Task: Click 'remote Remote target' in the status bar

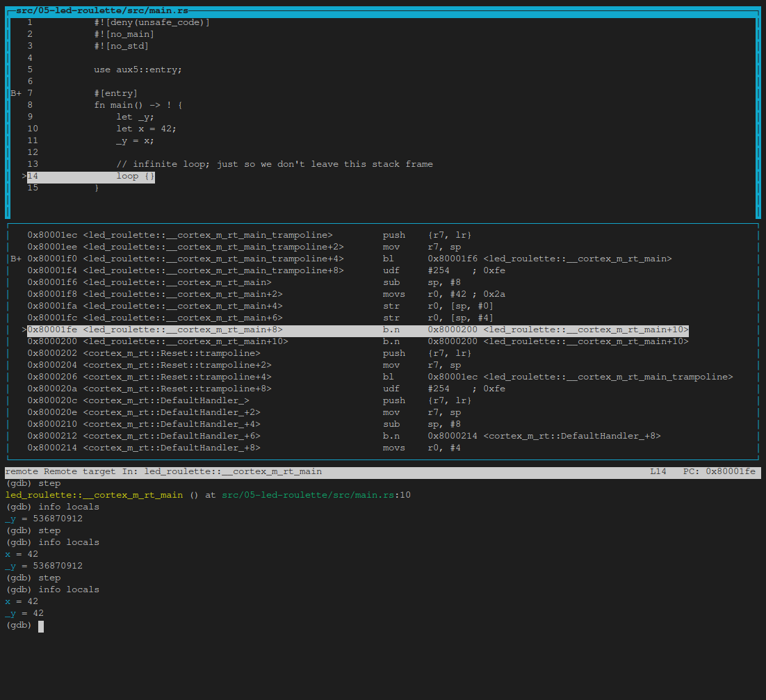Action: 60,472
